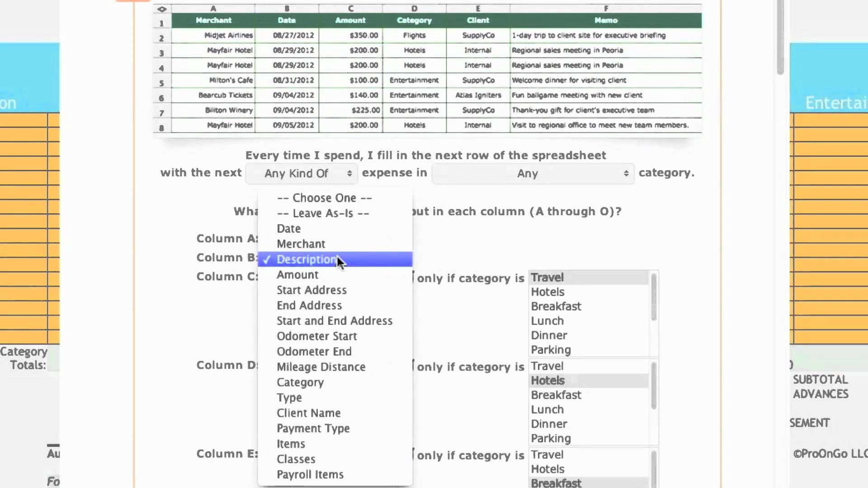
Task: Toggle 'Type' field in column mapping
Action: 289,398
